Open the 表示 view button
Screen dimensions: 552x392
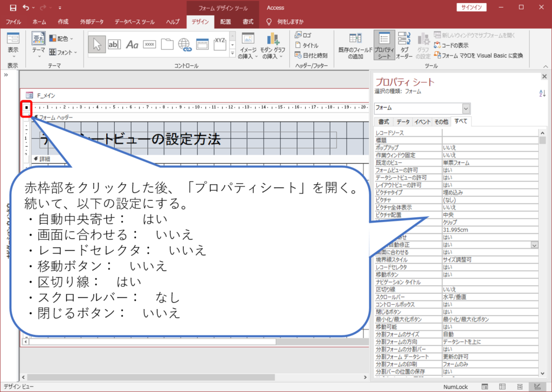[13, 46]
